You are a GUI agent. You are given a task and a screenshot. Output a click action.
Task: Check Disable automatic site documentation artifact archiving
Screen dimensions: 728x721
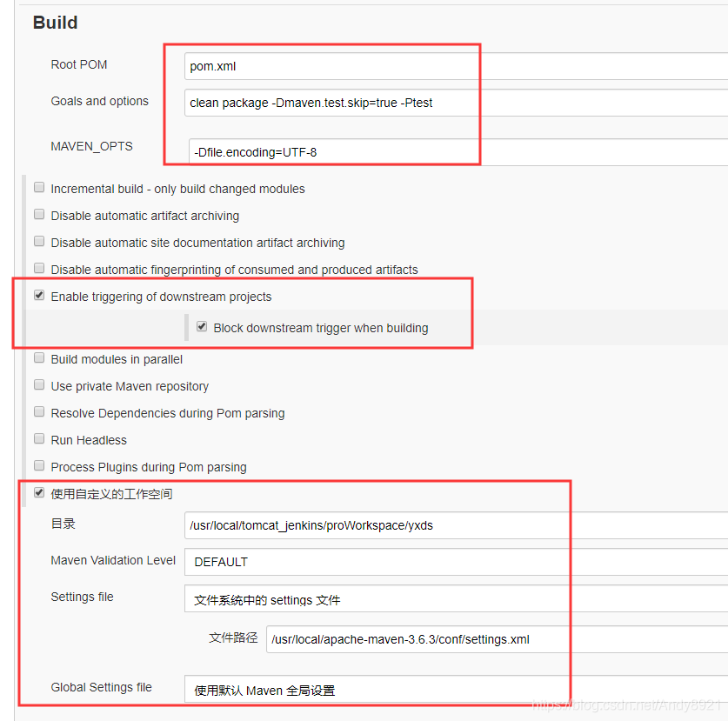tap(39, 242)
